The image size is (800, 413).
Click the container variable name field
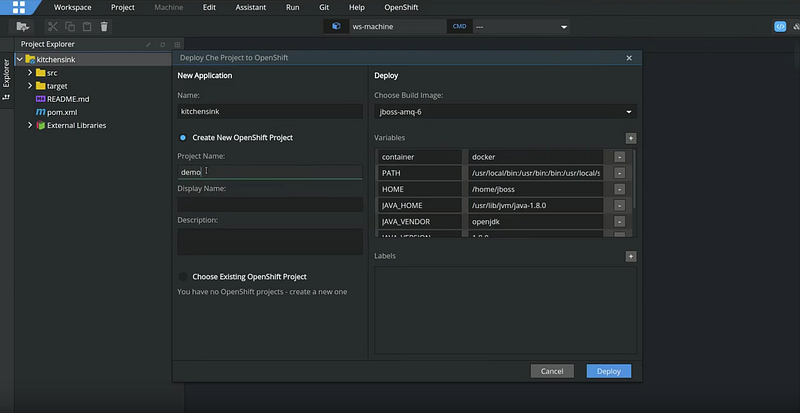[x=420, y=157]
